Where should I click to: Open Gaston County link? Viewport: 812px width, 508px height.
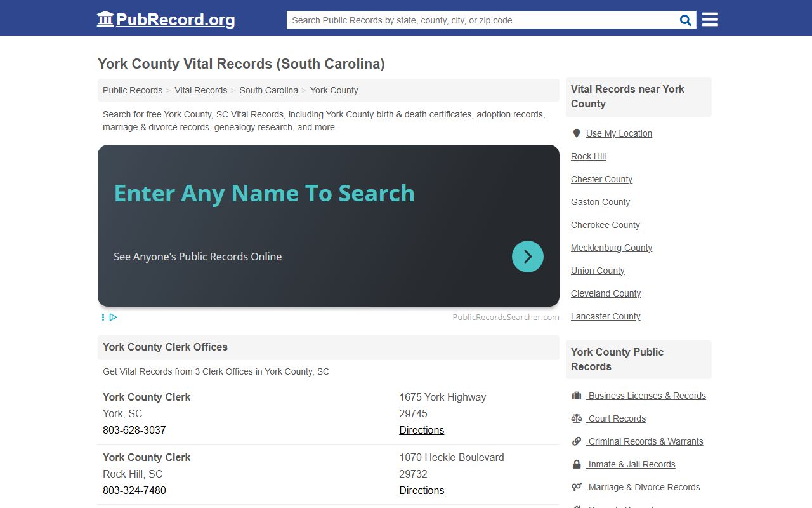click(600, 202)
